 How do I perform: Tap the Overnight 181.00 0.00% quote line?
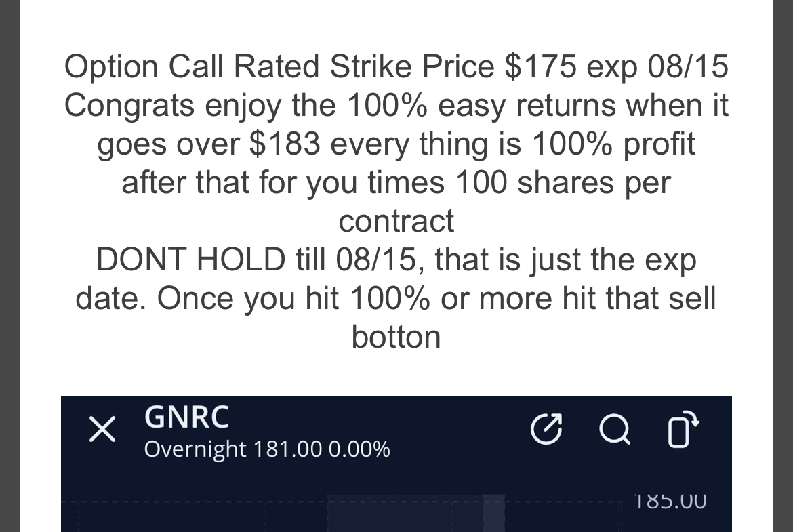coord(267,449)
